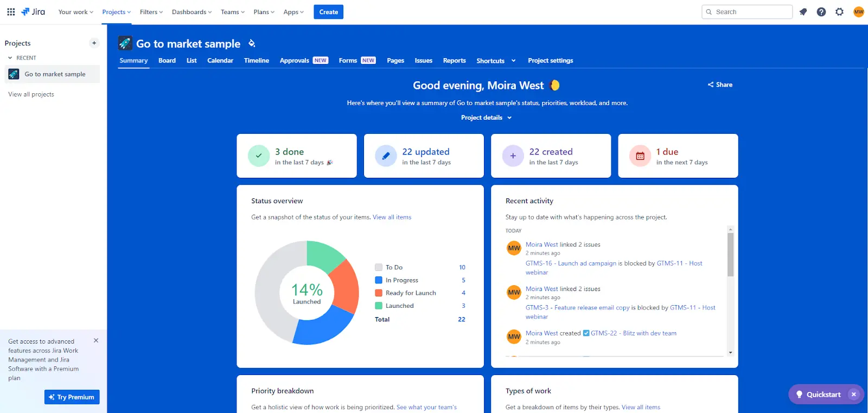Viewport: 868px width, 413px height.
Task: Click the Try Premium button
Action: coord(72,397)
